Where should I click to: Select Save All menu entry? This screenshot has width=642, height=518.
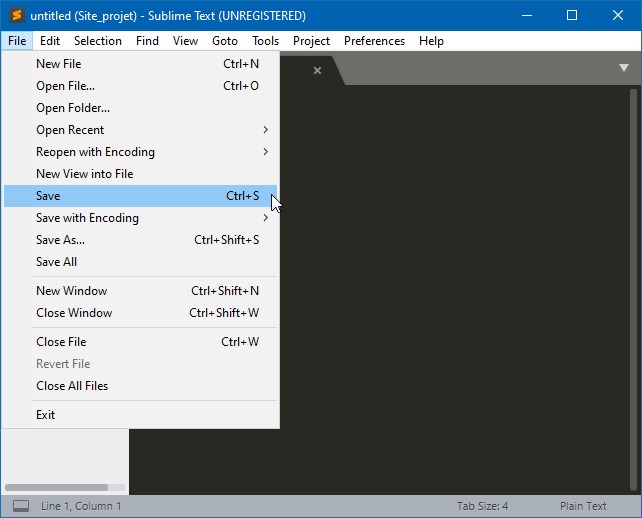(140, 262)
